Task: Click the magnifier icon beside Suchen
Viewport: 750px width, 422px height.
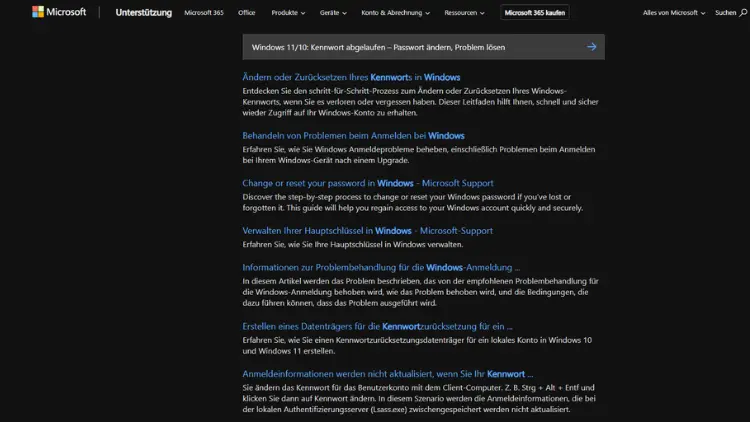Action: click(743, 13)
